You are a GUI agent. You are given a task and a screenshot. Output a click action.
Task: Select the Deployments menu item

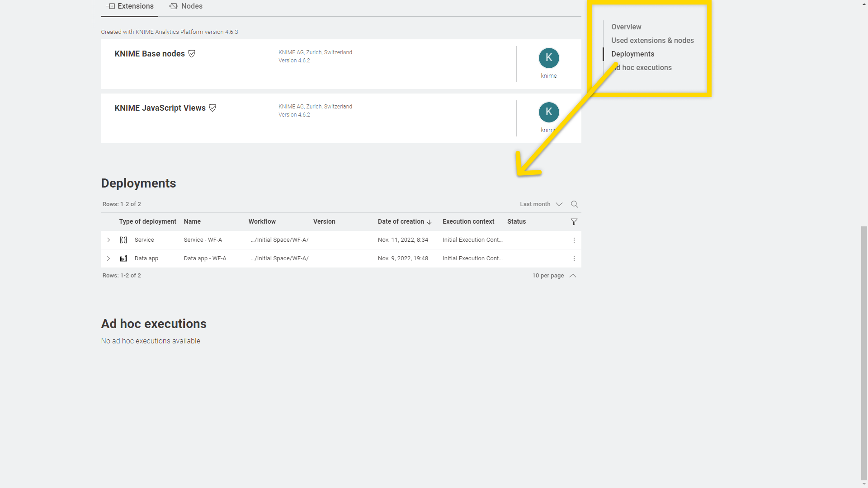click(632, 54)
